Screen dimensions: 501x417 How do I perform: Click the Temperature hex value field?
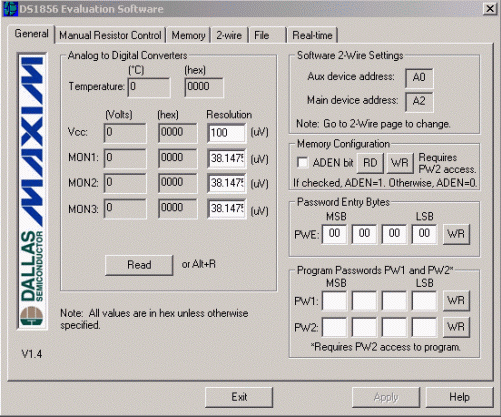pos(204,87)
